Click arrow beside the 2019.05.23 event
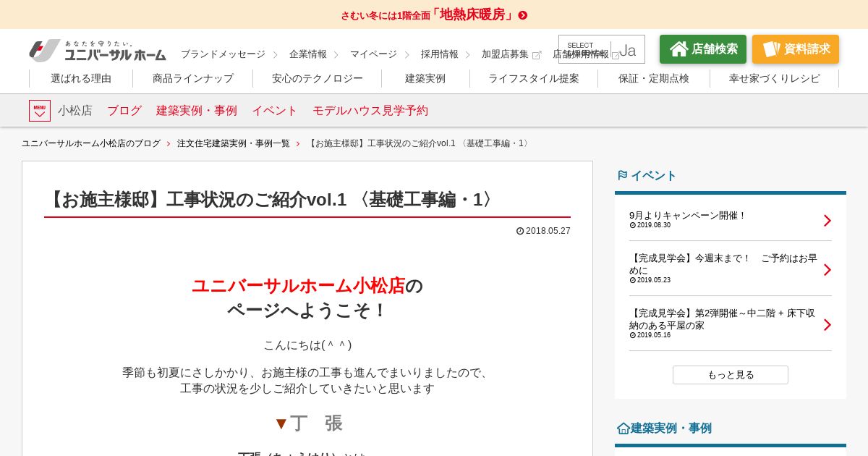The image size is (868, 456). pos(827,270)
